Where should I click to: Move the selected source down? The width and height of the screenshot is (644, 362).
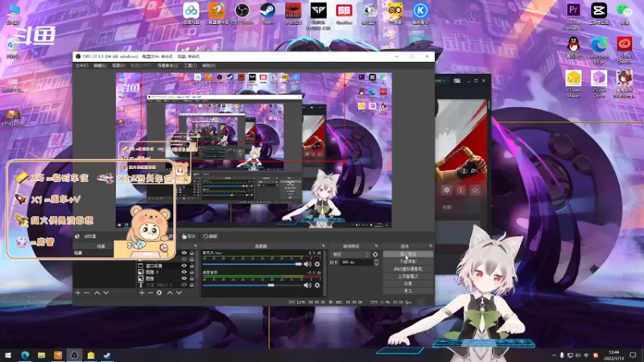click(x=179, y=293)
